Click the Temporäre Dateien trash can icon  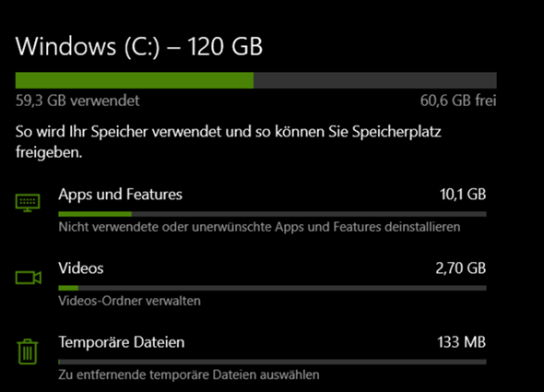point(28,351)
